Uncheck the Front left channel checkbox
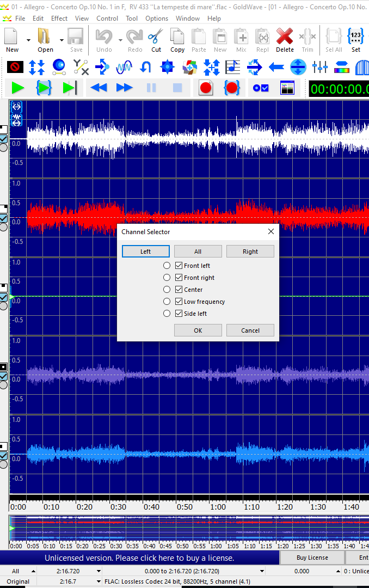This screenshot has width=369, height=588. coord(179,266)
